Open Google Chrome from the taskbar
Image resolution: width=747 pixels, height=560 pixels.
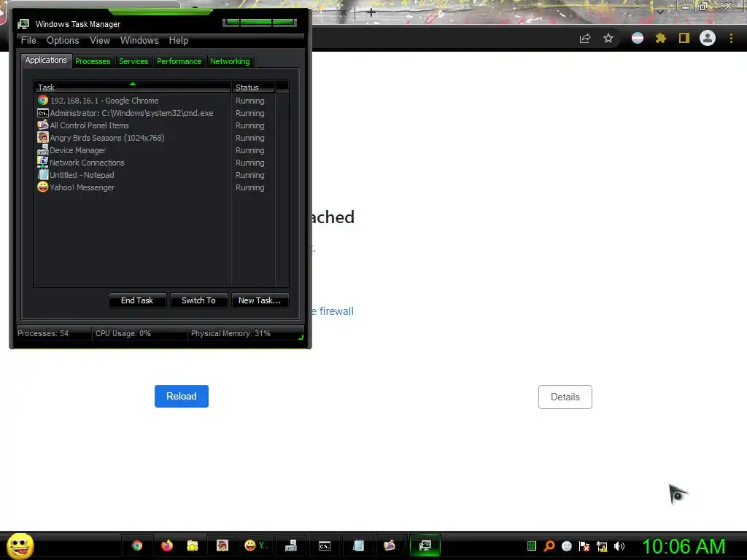(137, 545)
